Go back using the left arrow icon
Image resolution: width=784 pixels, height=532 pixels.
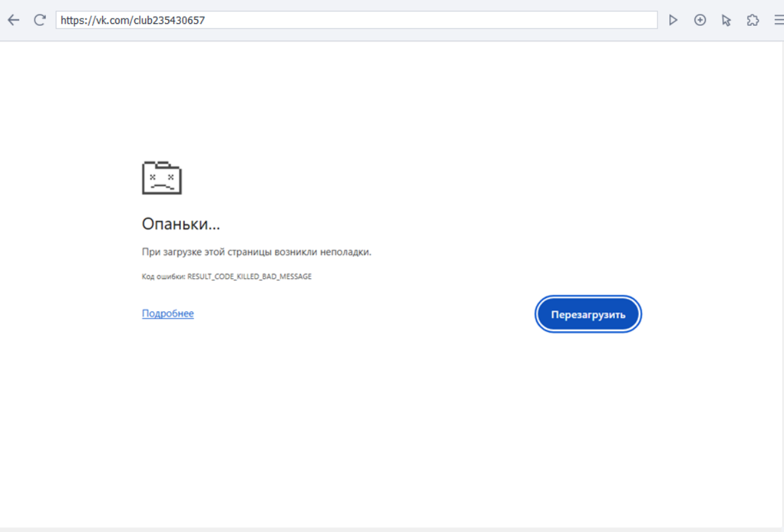point(13,20)
